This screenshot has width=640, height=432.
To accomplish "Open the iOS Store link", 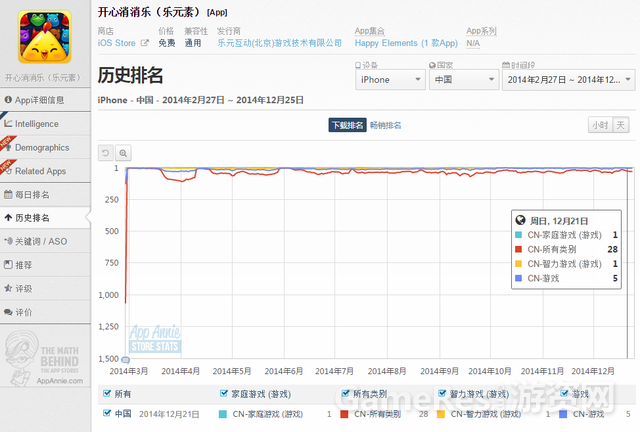I will [x=116, y=43].
